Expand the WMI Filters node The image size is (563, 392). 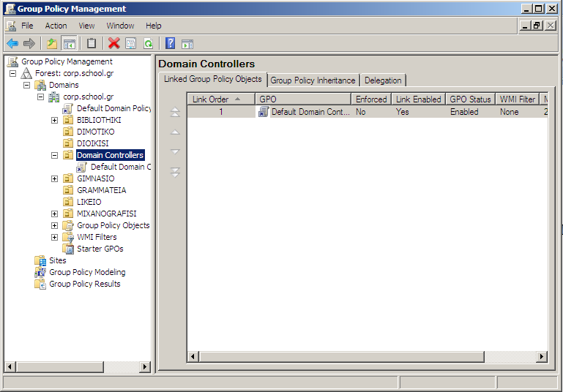55,238
